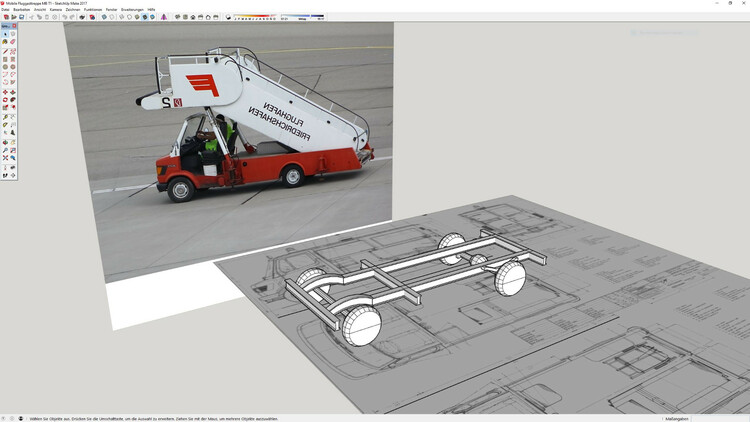The height and width of the screenshot is (422, 750).
Task: Activate the Orbit camera tool
Action: (5, 141)
